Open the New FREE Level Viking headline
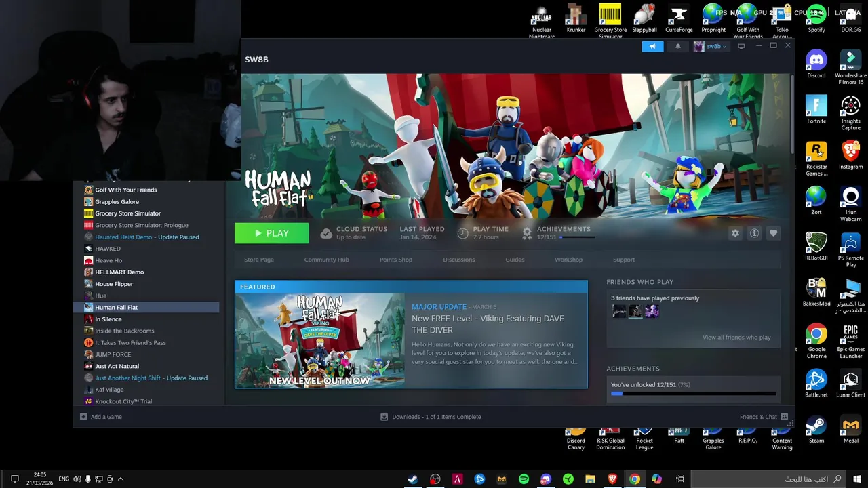Screen dimensions: 868x488 (x=488, y=324)
